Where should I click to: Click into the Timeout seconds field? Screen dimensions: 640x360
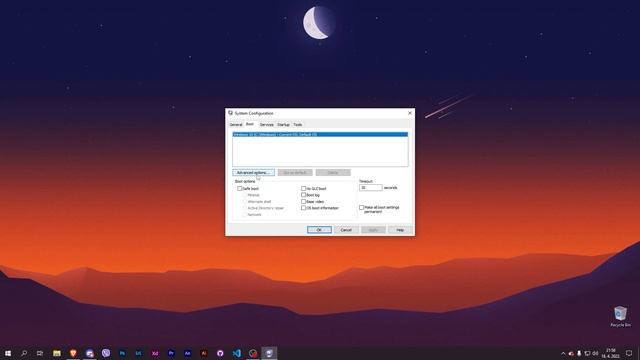click(371, 188)
